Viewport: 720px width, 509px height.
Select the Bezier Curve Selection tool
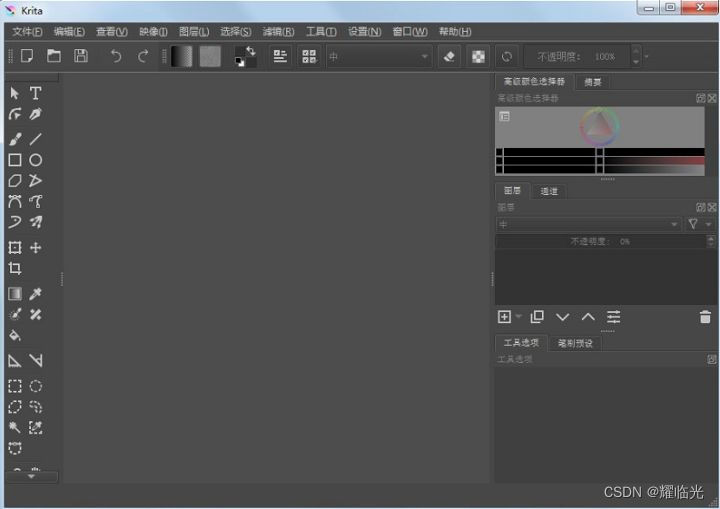point(15,448)
